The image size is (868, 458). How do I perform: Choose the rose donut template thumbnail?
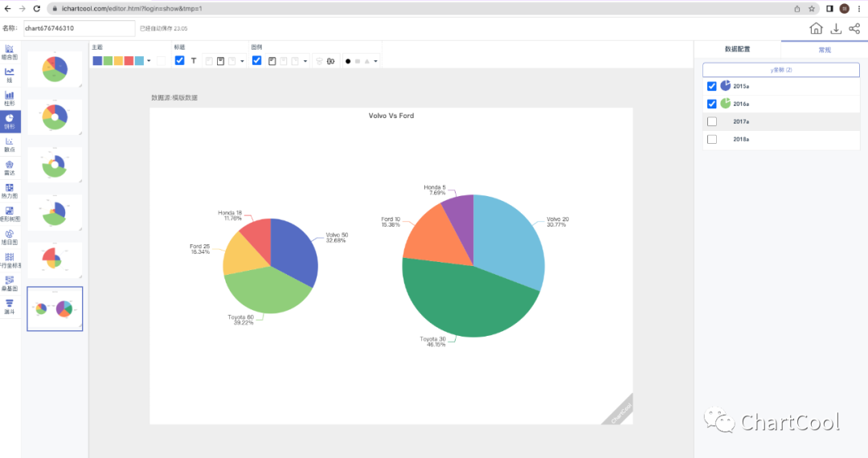click(55, 165)
